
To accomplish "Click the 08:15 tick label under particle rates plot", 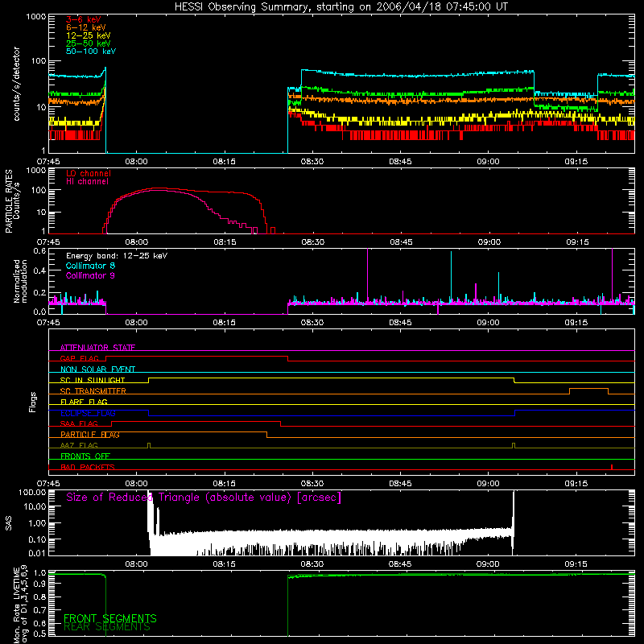I will click(x=225, y=242).
